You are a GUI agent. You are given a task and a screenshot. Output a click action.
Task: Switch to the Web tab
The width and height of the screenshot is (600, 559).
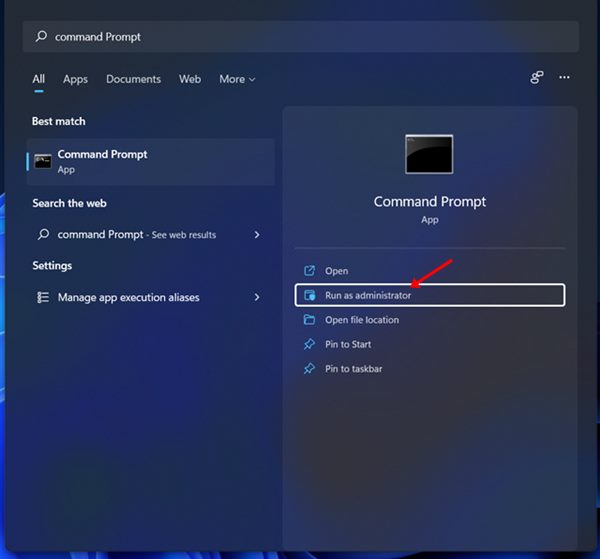point(190,79)
